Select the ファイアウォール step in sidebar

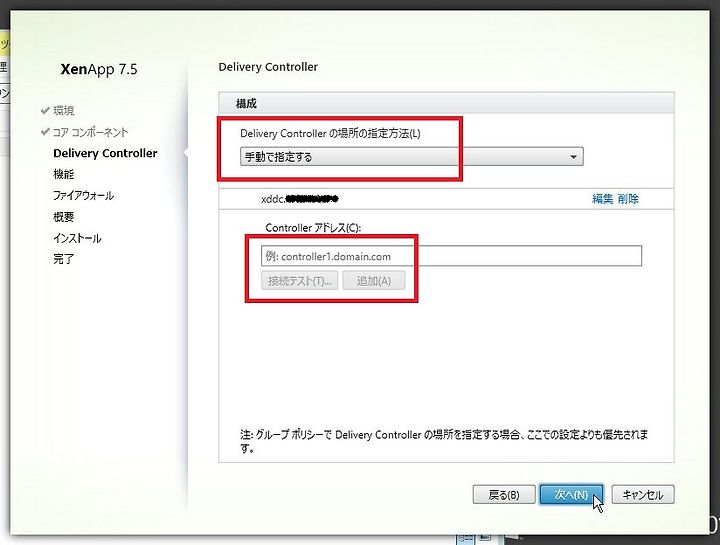click(x=84, y=196)
